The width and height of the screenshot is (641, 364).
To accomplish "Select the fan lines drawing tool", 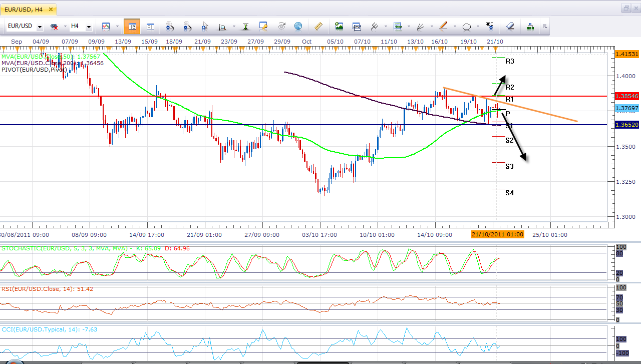I will coord(421,26).
